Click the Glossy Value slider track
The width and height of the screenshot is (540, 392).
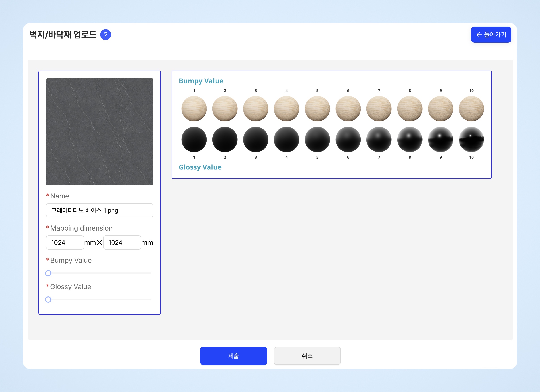tap(100, 299)
